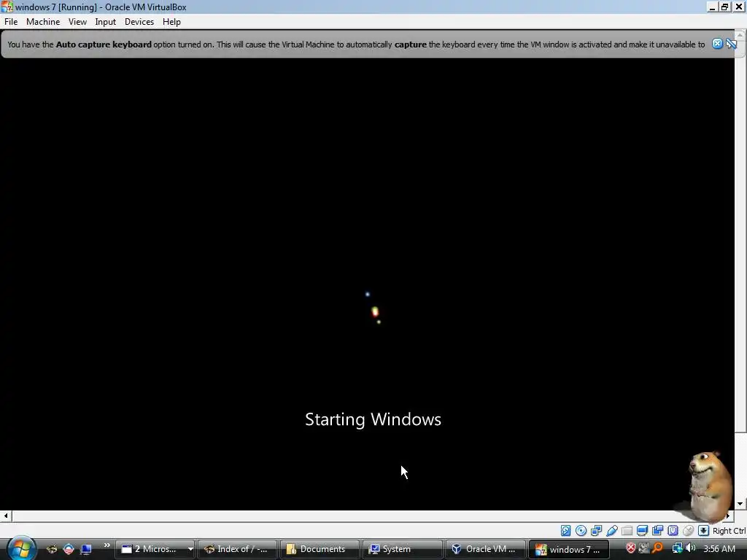Switch to Oracle VM VirtualBox Manager taskbar button
This screenshot has width=747, height=560.
(484, 549)
